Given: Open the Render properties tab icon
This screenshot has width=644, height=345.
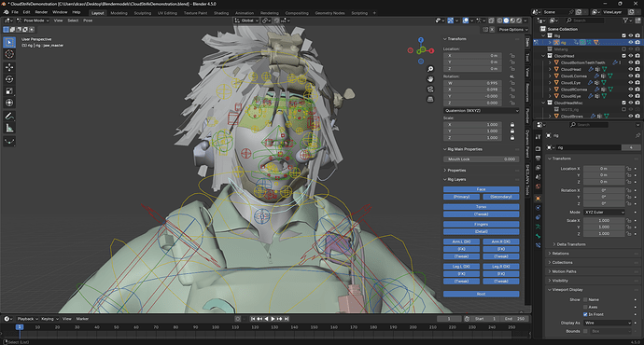Looking at the screenshot, I should tap(538, 148).
